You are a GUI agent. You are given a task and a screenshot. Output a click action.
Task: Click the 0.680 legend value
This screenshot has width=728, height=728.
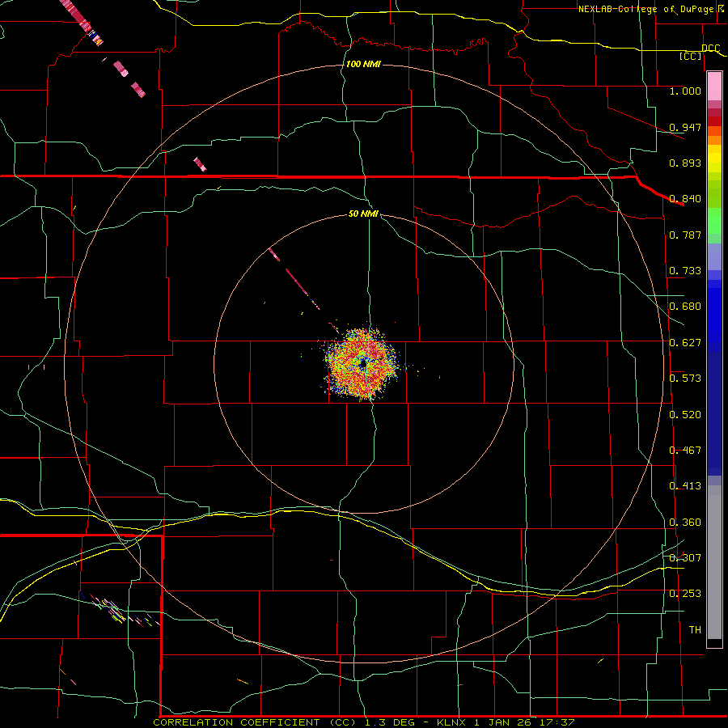[685, 307]
